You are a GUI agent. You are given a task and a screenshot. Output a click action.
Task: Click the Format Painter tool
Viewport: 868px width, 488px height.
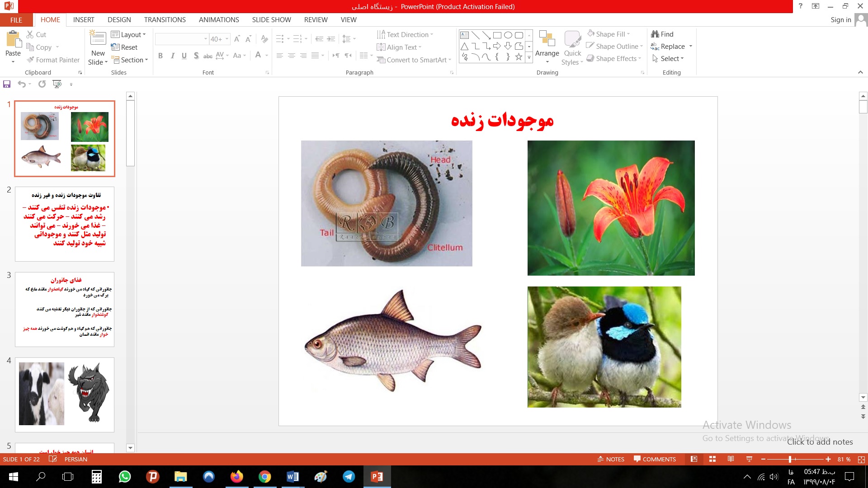pyautogui.click(x=53, y=60)
